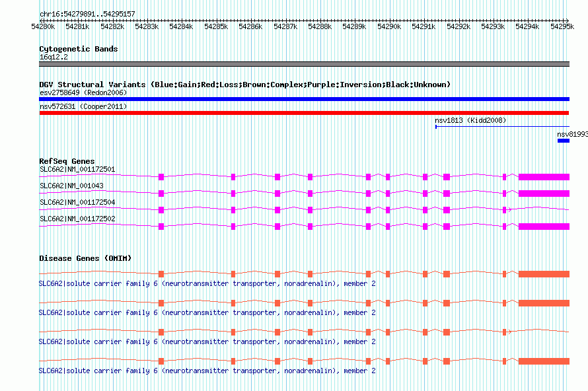Screen dimensions: 588x391
Task: Open the SLC6A2|NM_001172504 transcript label
Action: [77, 203]
